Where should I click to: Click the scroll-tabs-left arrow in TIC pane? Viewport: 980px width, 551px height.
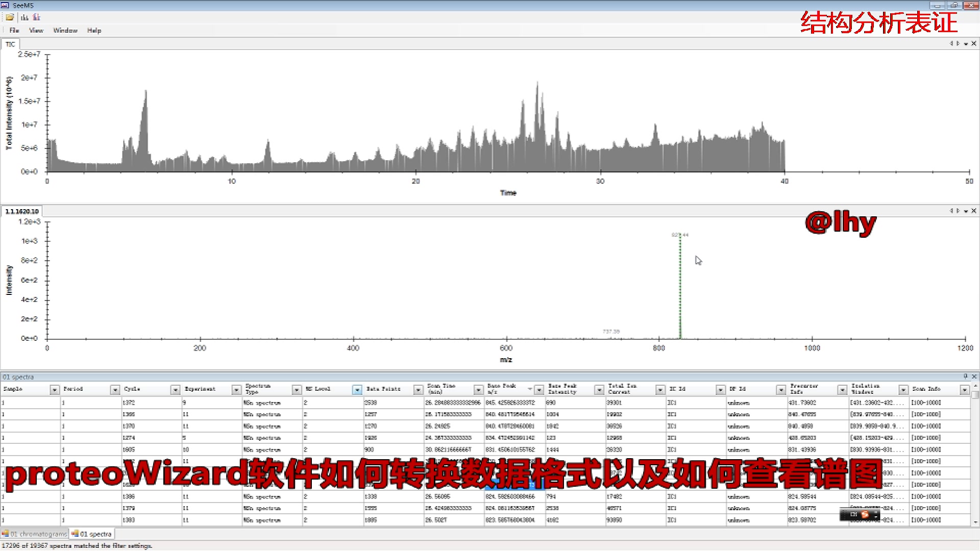[x=951, y=44]
